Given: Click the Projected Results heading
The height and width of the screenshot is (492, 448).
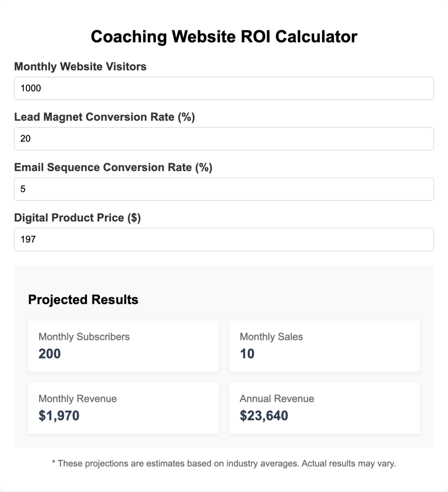Looking at the screenshot, I should point(83,299).
